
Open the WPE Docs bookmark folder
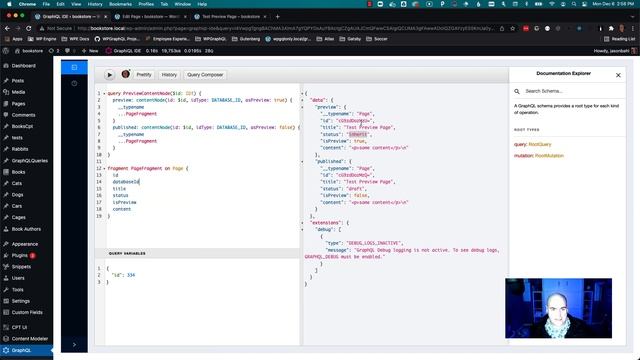pos(76,39)
